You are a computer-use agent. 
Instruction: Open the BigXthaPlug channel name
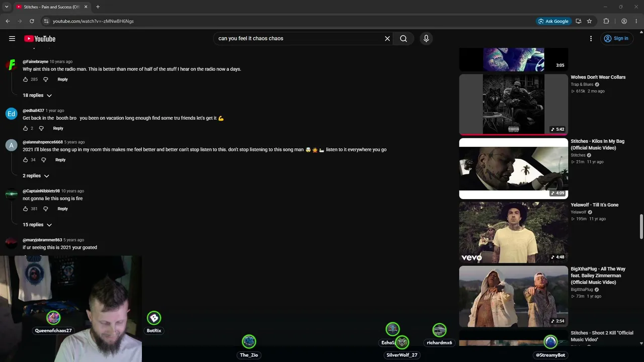coord(582,290)
